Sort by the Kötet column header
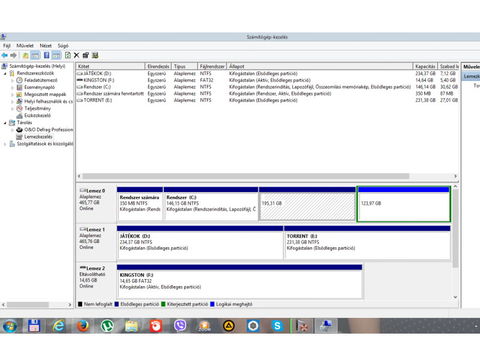Image resolution: width=480 pixels, height=360 pixels. [110, 66]
